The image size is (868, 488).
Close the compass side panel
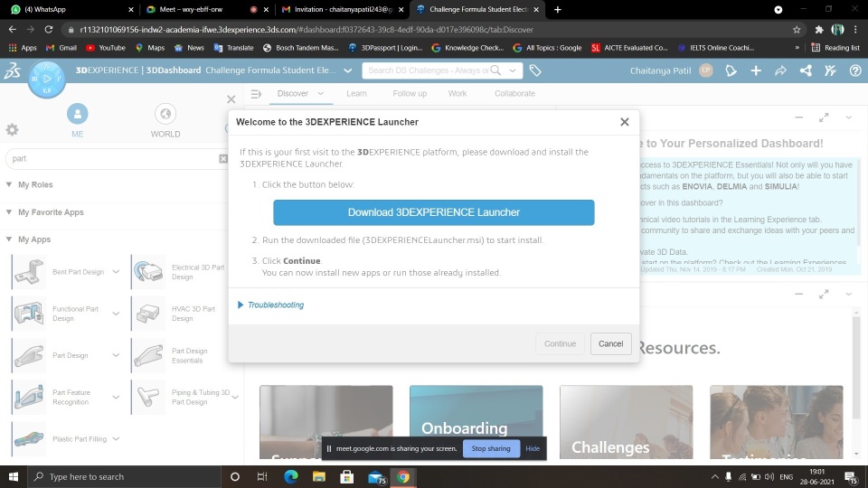coord(231,99)
